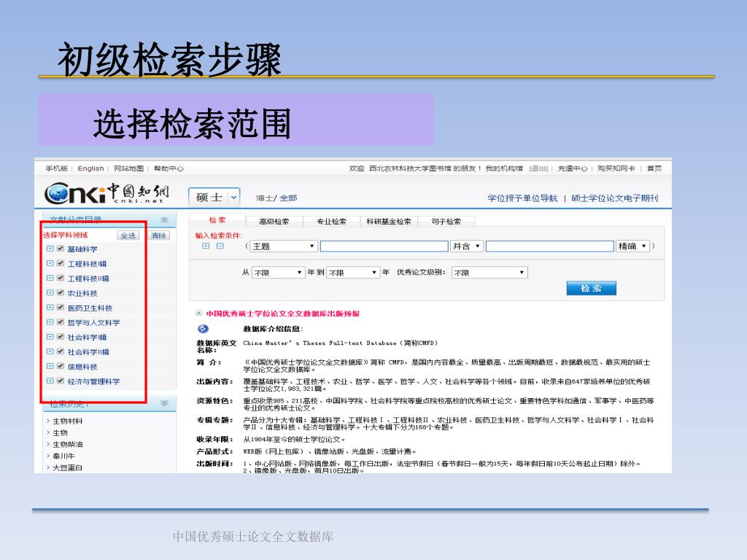Toggle the 社会科学Ⅰ辑 checkbox
747x560 pixels.
61,337
